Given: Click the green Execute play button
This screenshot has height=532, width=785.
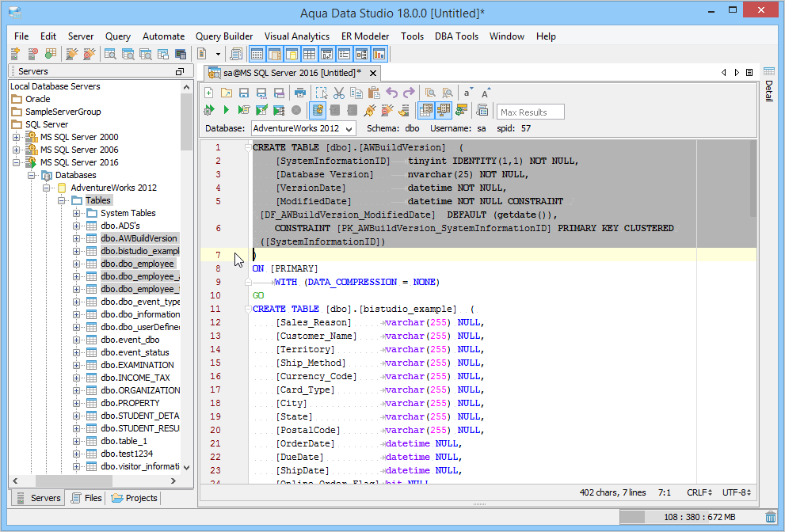Looking at the screenshot, I should (x=227, y=110).
